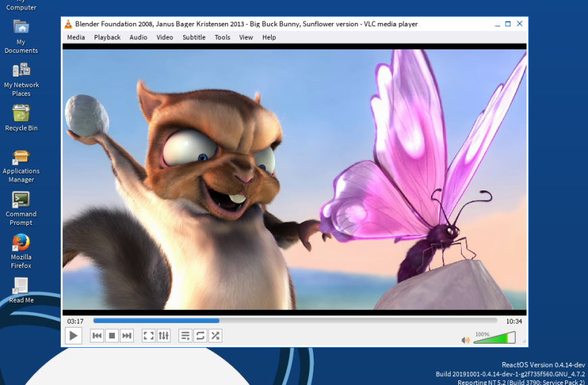This screenshot has height=385, width=588.
Task: Toggle fullscreen video mode
Action: 149,336
